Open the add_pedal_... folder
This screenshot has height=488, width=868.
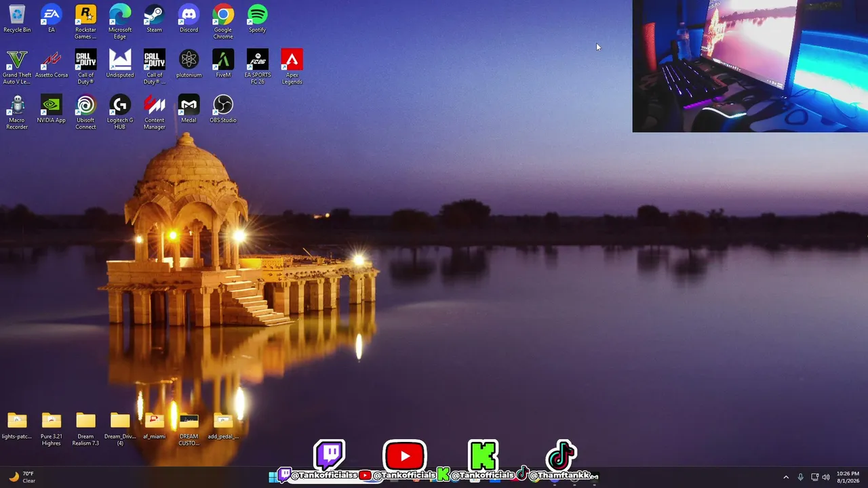[x=223, y=426]
